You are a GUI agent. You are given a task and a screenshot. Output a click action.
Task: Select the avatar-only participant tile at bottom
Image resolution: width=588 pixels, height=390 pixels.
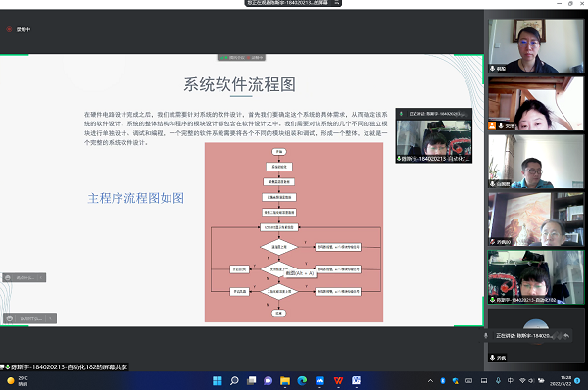pos(536,336)
